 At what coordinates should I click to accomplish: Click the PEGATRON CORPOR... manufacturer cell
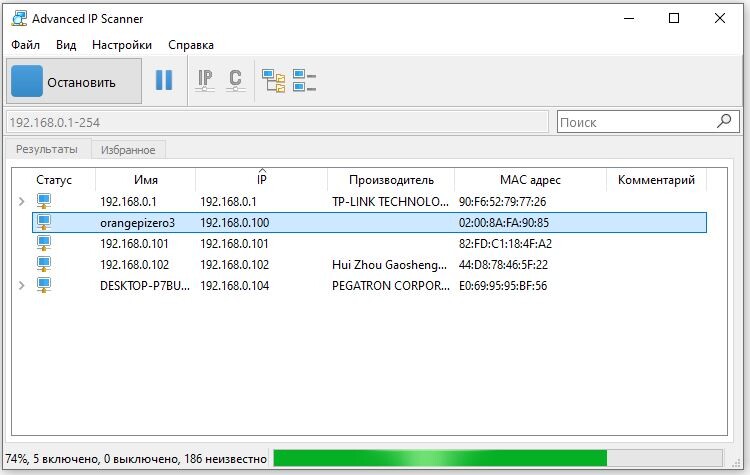pos(391,286)
